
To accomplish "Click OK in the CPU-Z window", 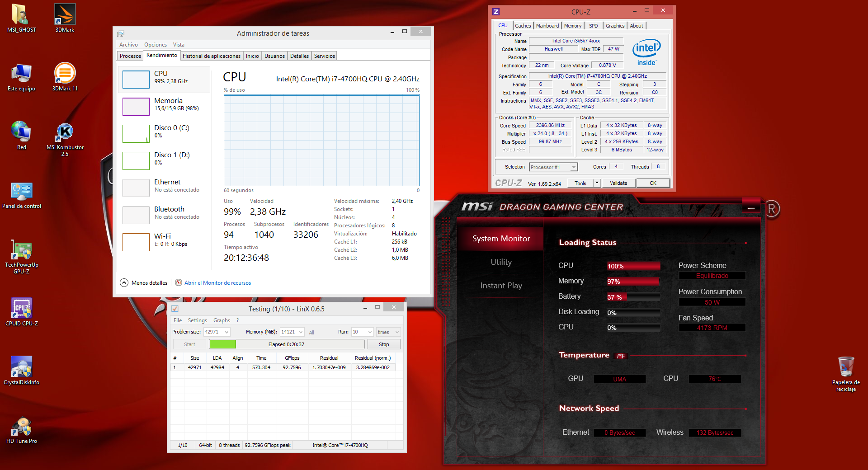I will coord(653,183).
